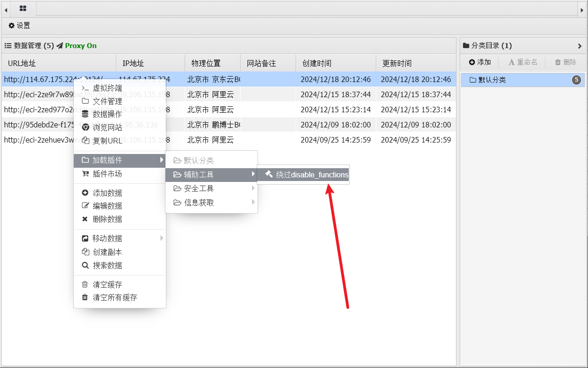Click the 默认分类 folder icon in category panel

coord(473,80)
